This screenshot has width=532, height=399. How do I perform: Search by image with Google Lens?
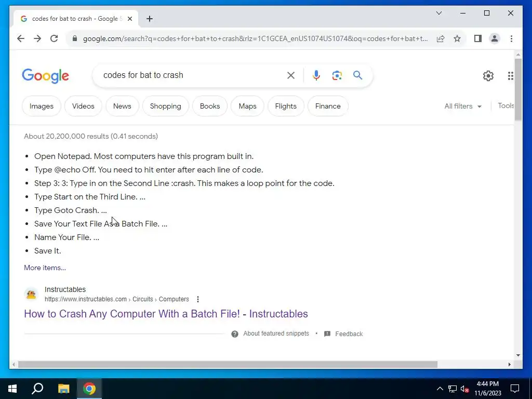click(337, 75)
